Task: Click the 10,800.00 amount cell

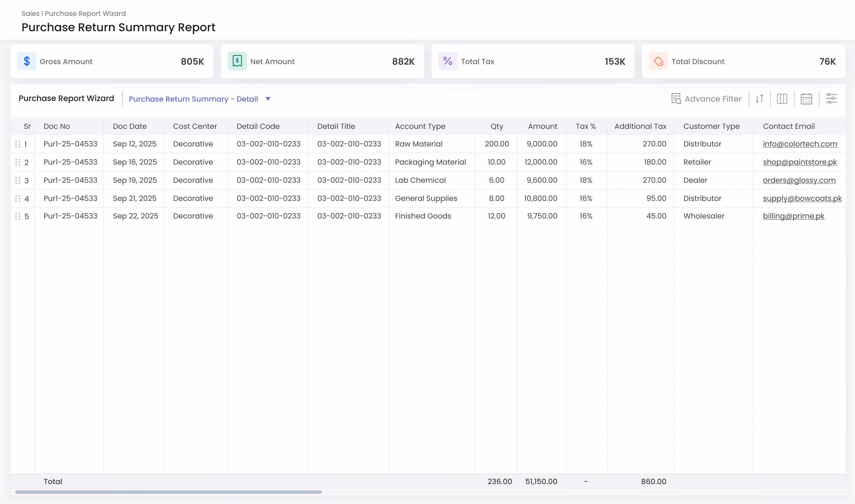Action: point(541,198)
